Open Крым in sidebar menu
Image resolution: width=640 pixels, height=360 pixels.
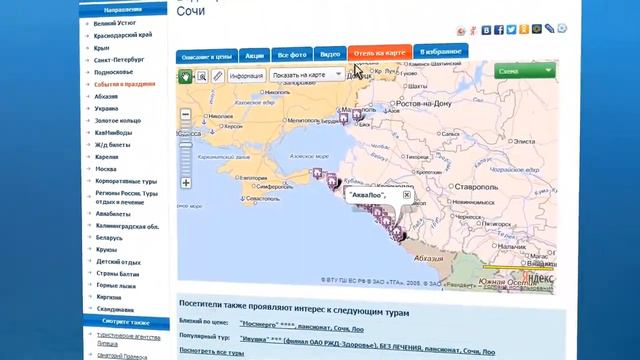101,48
